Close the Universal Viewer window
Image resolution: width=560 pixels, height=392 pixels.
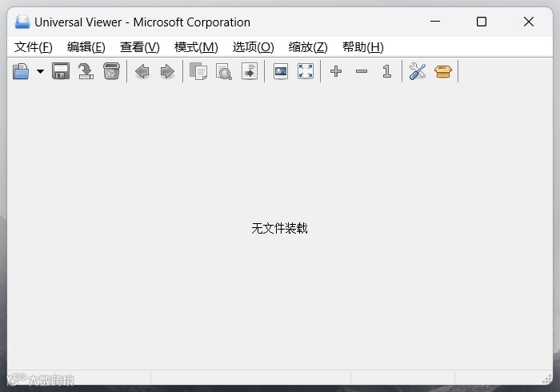pos(529,22)
